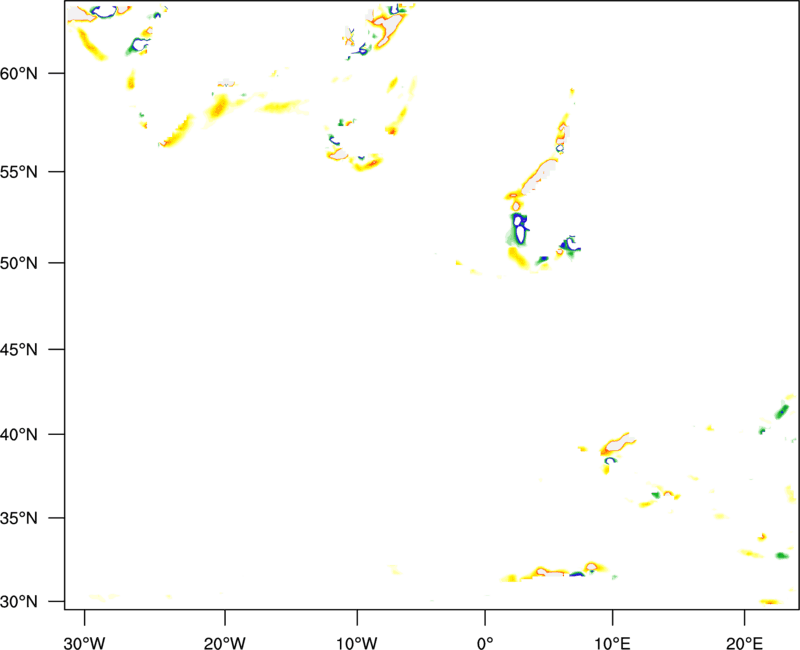Click the 40°N latitude label

point(19,435)
